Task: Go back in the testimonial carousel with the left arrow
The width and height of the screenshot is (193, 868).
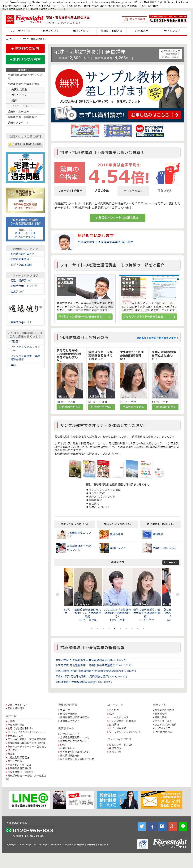Action: pyautogui.click(x=57, y=594)
